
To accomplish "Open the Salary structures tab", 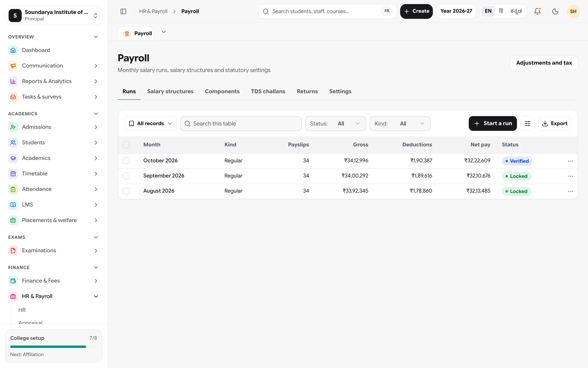I will [170, 91].
